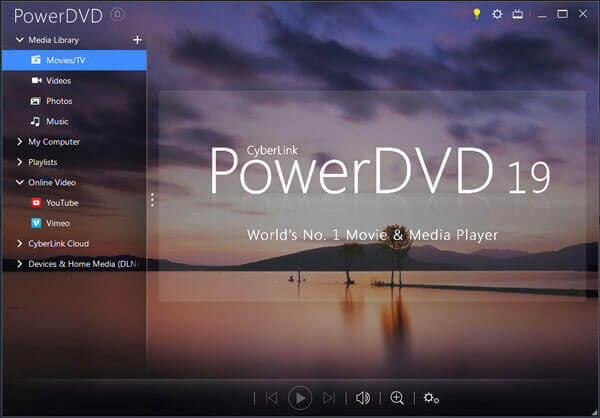Click the PowerDVD 19 splash banner
600x418 pixels.
pyautogui.click(x=372, y=196)
